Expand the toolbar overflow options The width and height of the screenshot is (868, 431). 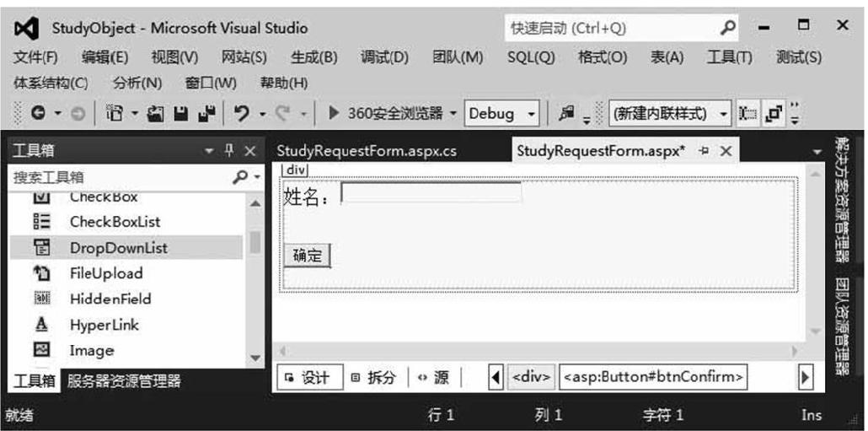(795, 114)
